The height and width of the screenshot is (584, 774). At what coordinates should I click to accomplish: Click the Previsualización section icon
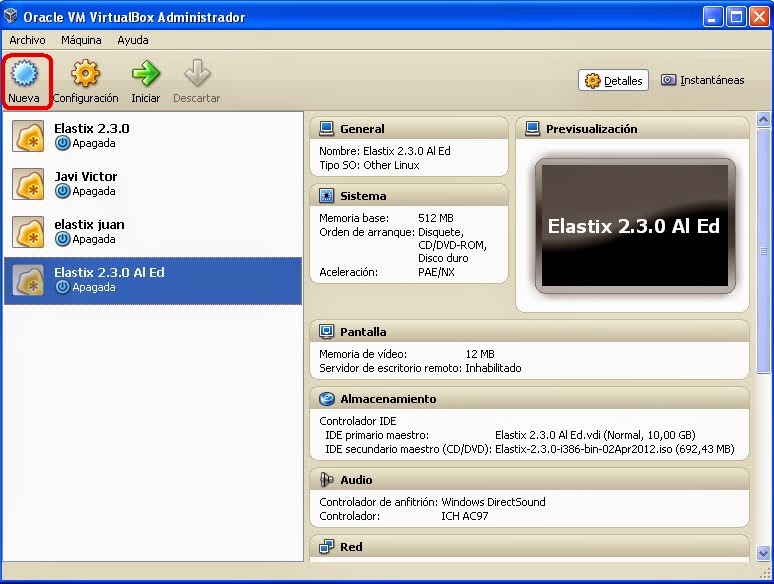point(532,128)
